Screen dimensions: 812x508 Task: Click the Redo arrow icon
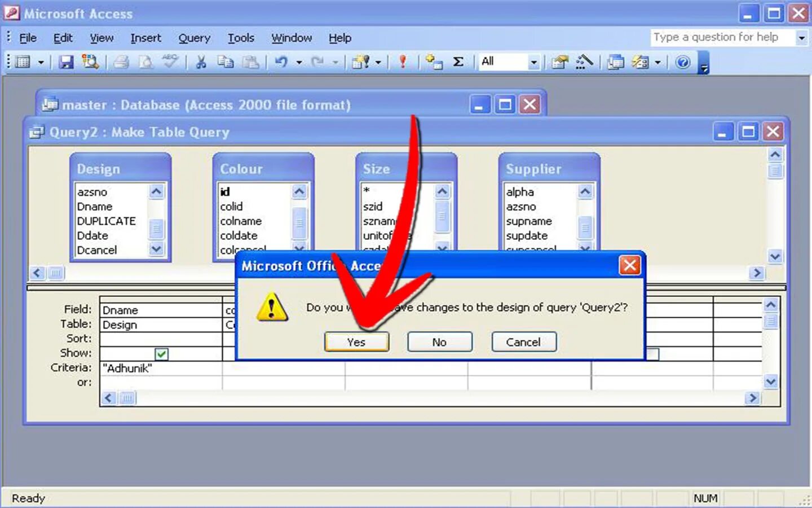click(x=317, y=62)
